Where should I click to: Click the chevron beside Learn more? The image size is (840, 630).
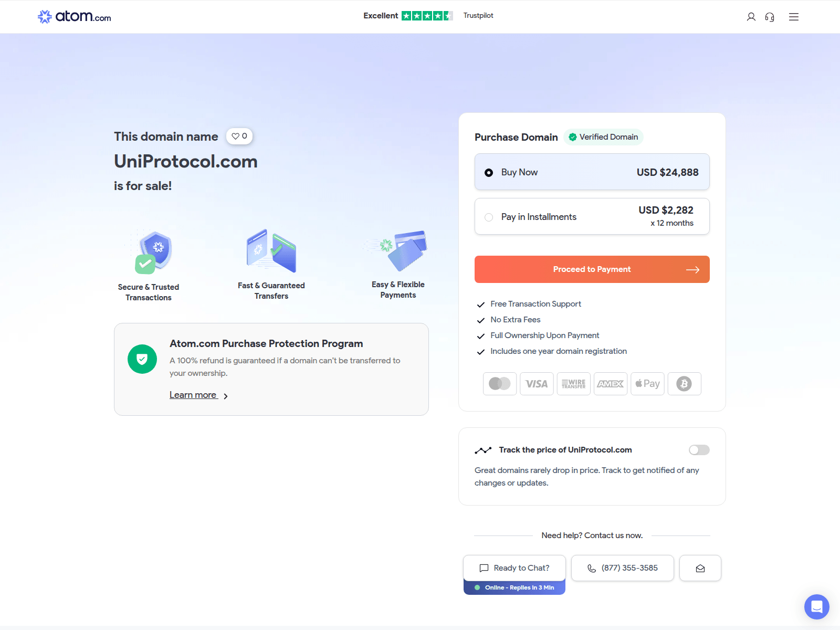coord(226,396)
